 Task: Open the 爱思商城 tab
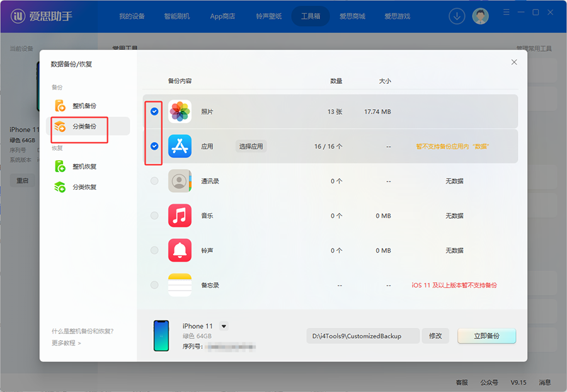[x=352, y=16]
